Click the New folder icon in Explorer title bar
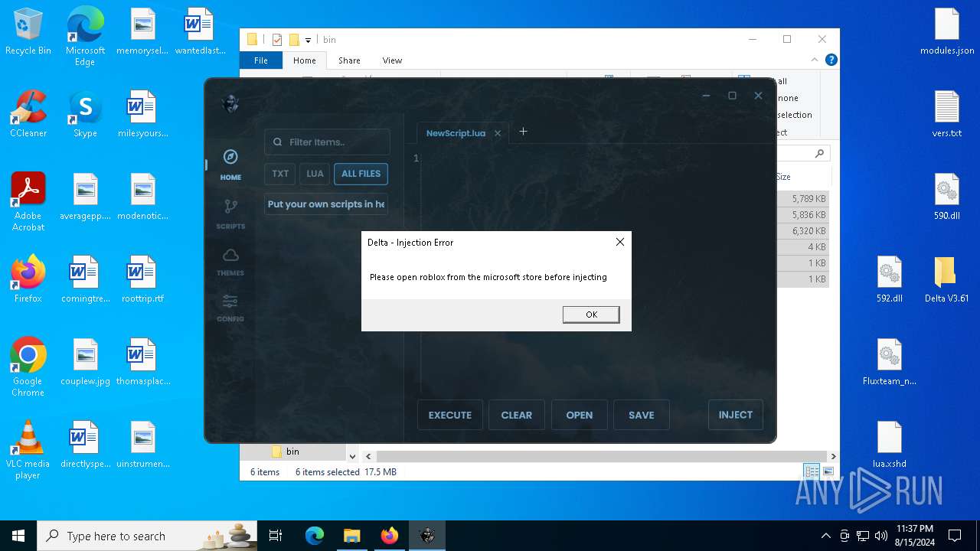 294,40
